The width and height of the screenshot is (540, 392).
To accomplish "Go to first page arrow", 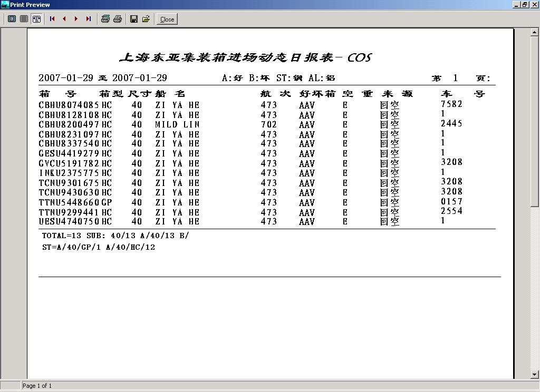I will pyautogui.click(x=52, y=19).
